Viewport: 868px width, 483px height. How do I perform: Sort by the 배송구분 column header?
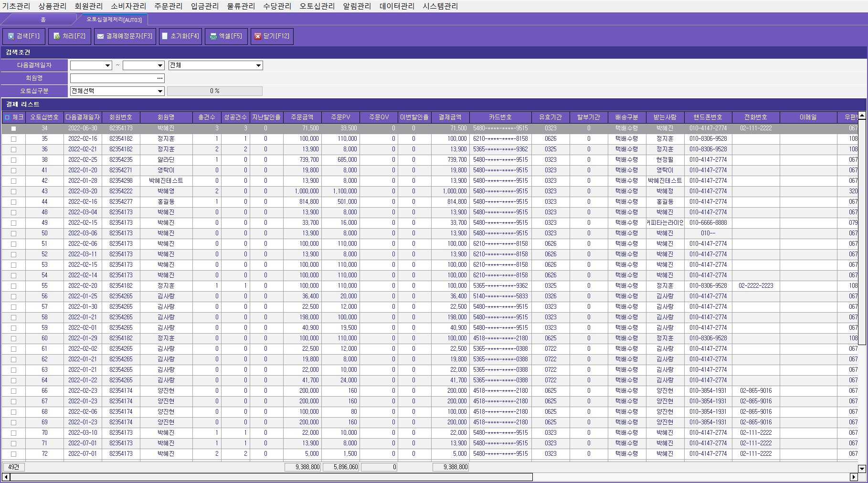point(627,117)
